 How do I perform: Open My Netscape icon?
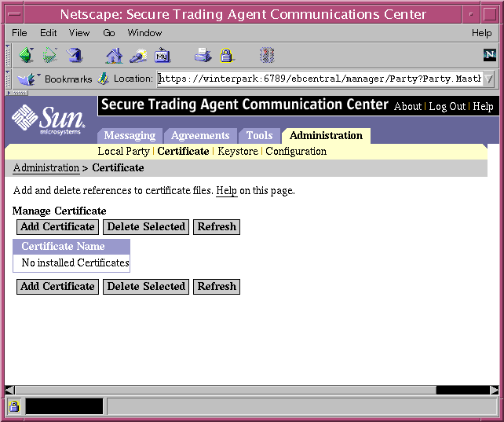[x=163, y=55]
